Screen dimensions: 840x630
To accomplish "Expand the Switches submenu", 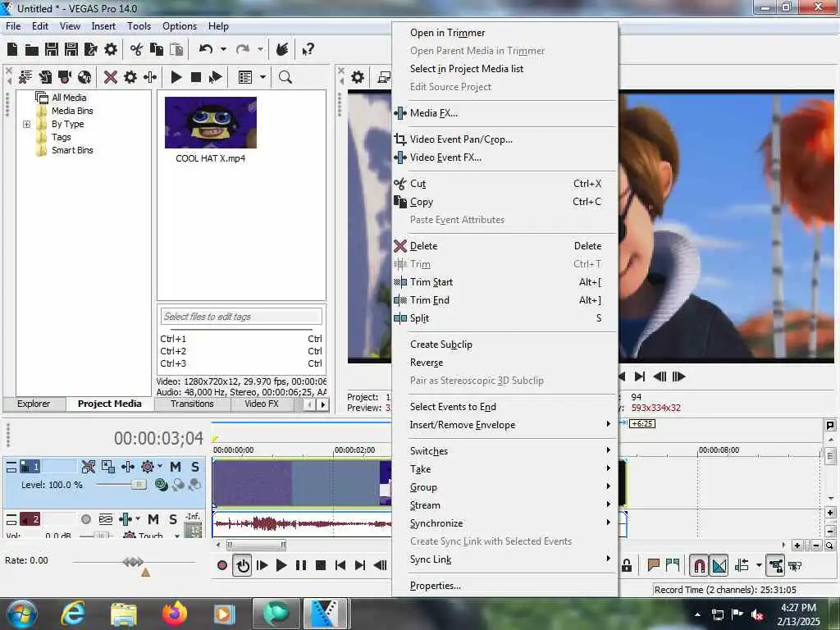I will [608, 450].
